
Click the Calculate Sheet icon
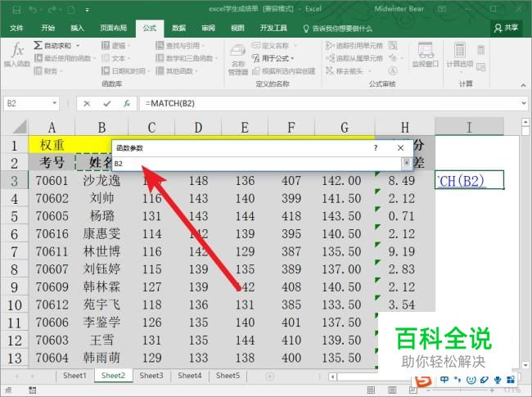tap(480, 67)
